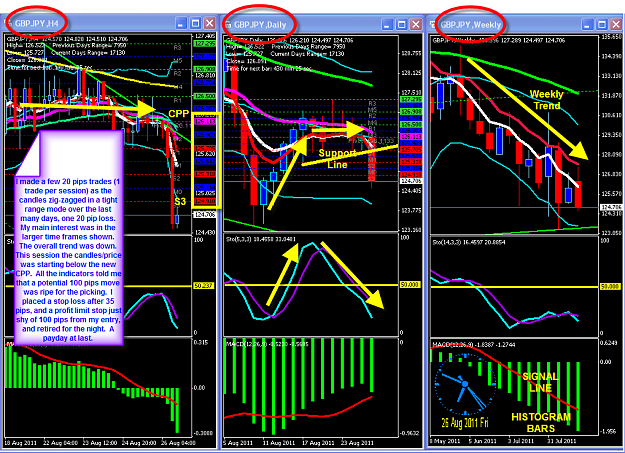Click the 127.510 price axis value in Daily window
This screenshot has height=453, width=625.
point(410,92)
